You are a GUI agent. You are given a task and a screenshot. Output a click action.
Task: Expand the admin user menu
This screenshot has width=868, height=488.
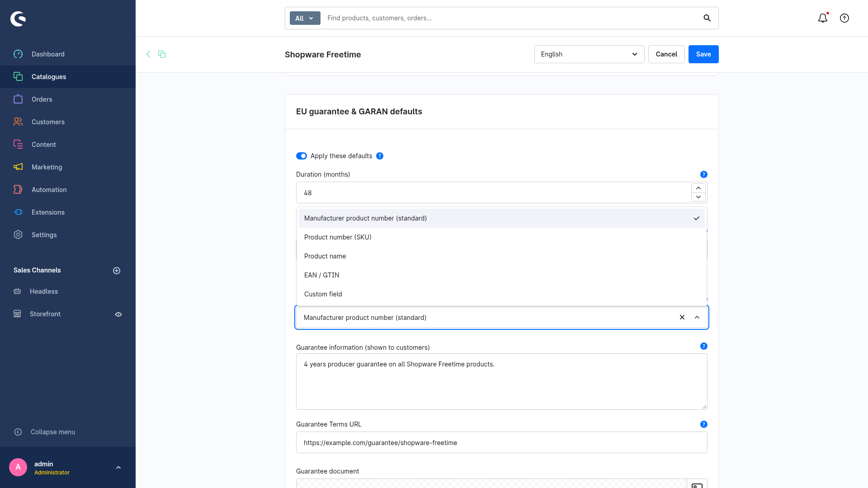(118, 468)
